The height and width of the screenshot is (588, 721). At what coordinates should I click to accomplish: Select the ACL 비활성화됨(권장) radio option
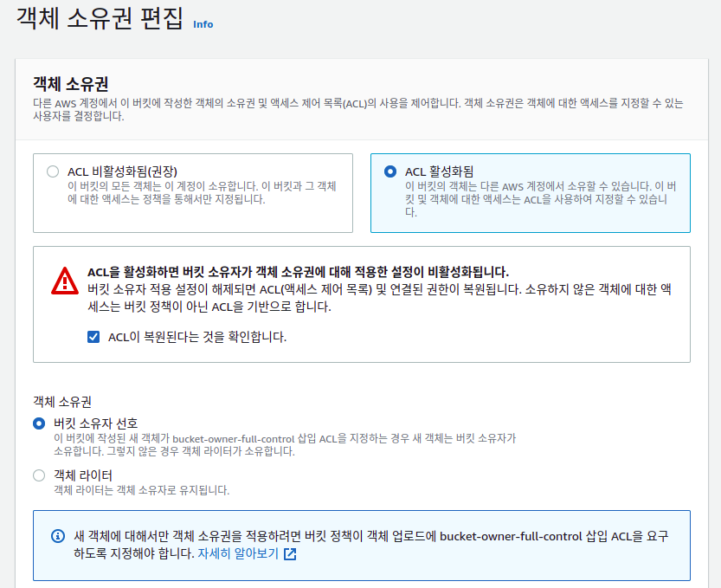(53, 171)
